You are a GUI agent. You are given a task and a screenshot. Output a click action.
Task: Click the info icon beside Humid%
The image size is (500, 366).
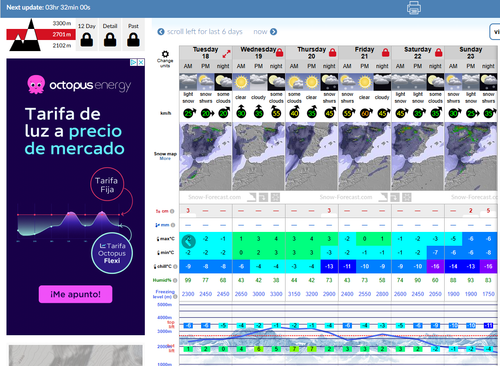point(175,280)
